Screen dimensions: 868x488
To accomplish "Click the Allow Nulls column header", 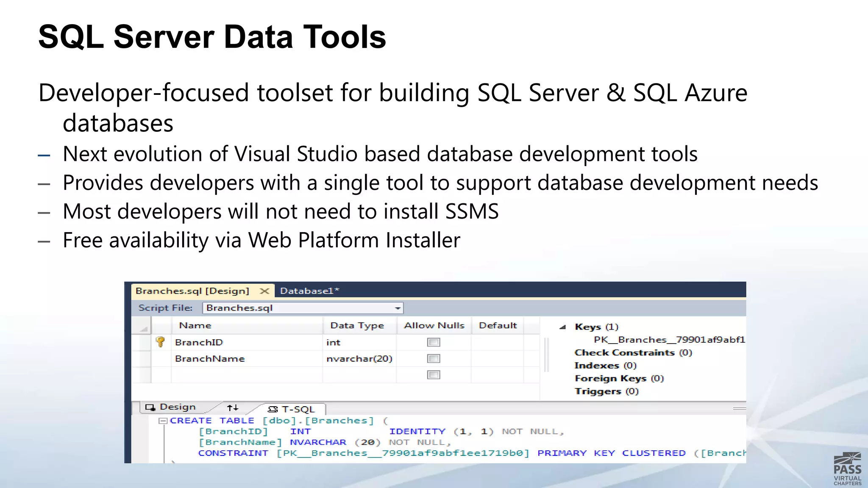I will [434, 325].
